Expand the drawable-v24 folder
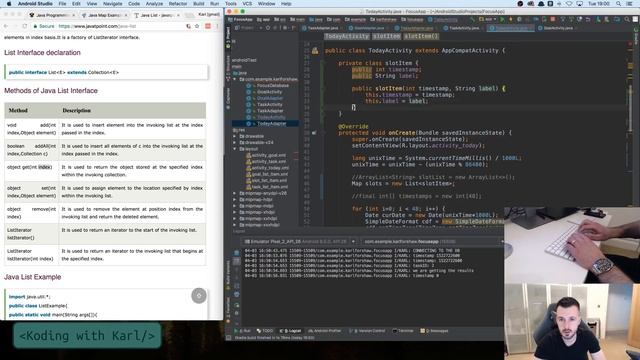 (235, 143)
